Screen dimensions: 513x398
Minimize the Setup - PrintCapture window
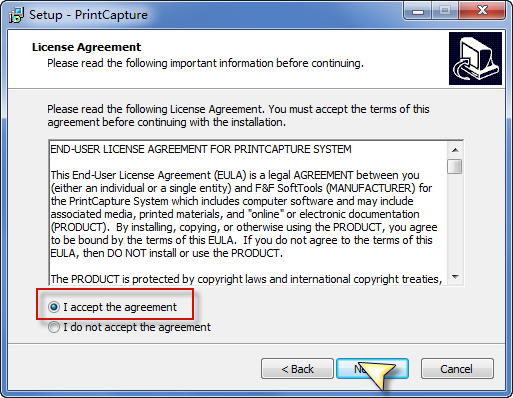tap(418, 11)
